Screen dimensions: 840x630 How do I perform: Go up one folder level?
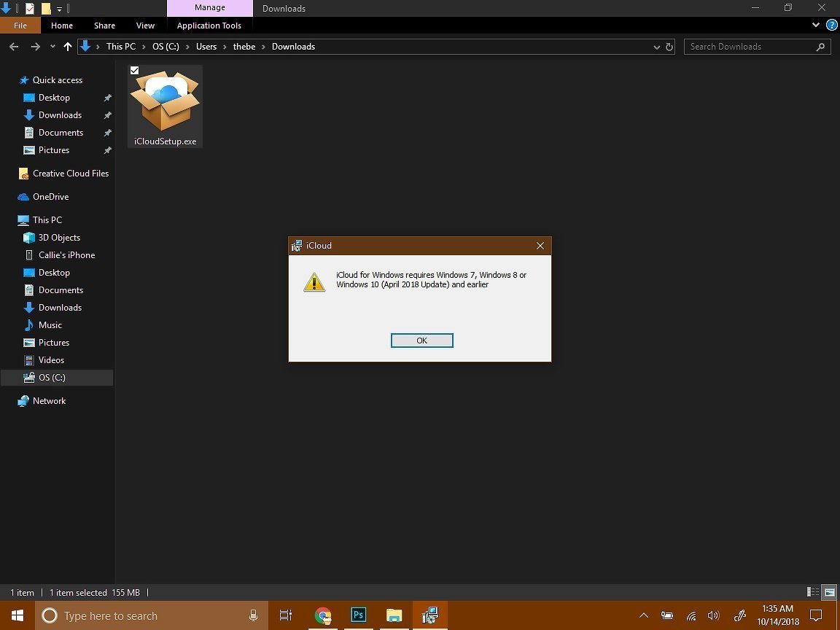(68, 47)
